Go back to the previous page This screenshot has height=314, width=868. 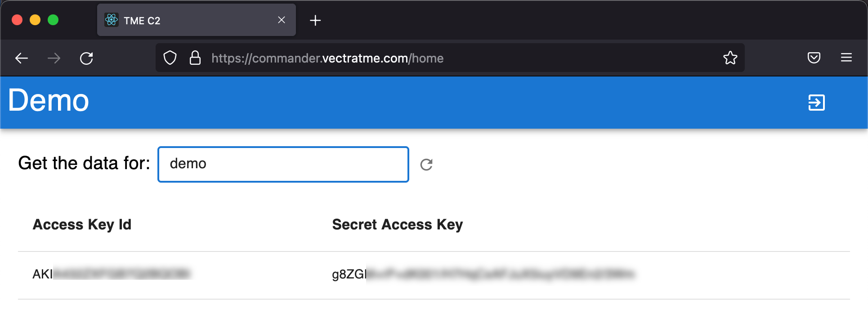coord(22,58)
